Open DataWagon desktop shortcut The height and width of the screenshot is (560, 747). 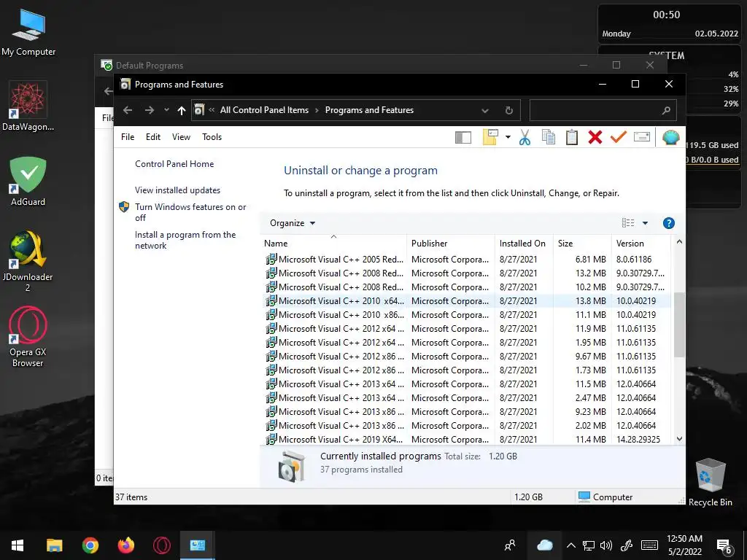tap(28, 106)
